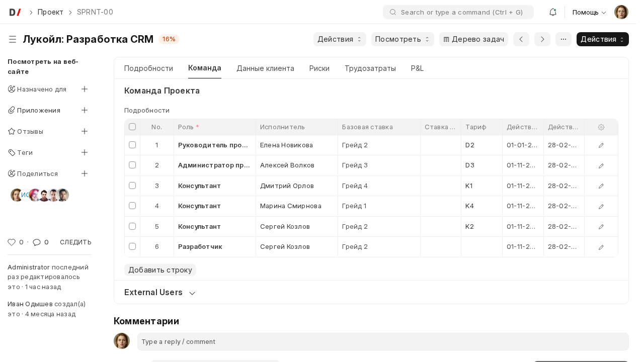The image size is (644, 362).
Task: Click the Тариф column header
Action: pos(481,127)
